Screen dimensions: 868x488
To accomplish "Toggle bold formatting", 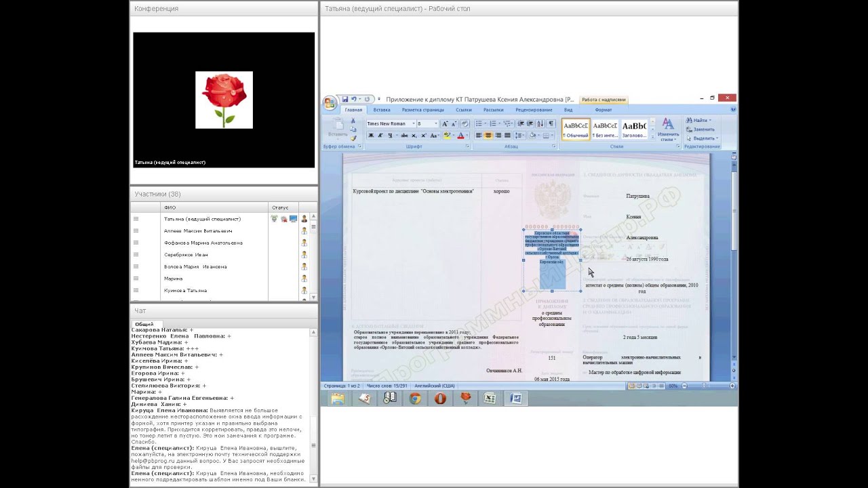I will pyautogui.click(x=371, y=136).
